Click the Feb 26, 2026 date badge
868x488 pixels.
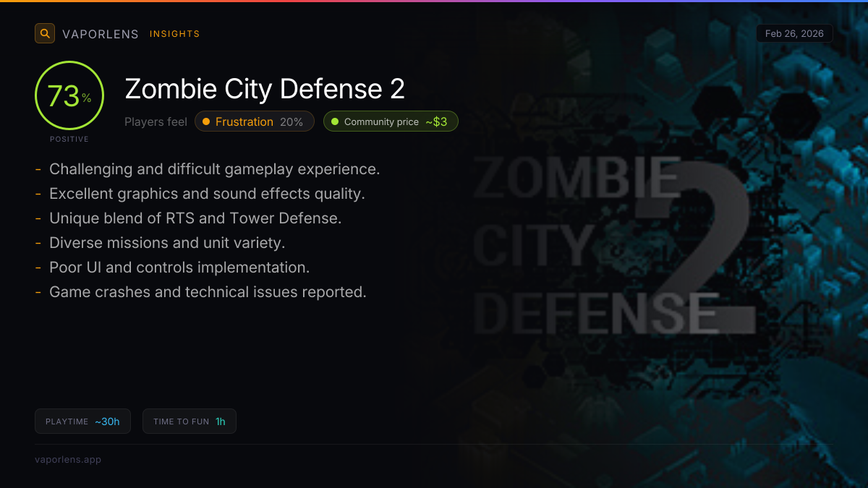click(794, 34)
